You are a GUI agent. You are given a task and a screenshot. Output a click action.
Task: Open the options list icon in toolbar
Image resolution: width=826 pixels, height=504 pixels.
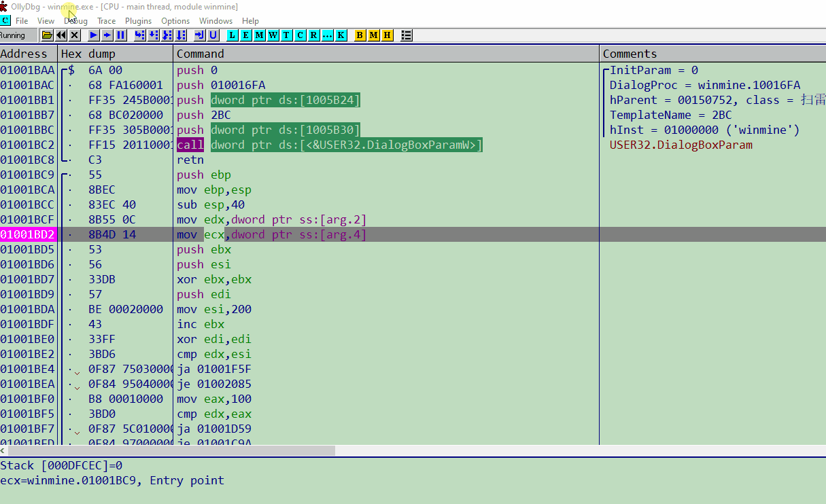[406, 35]
